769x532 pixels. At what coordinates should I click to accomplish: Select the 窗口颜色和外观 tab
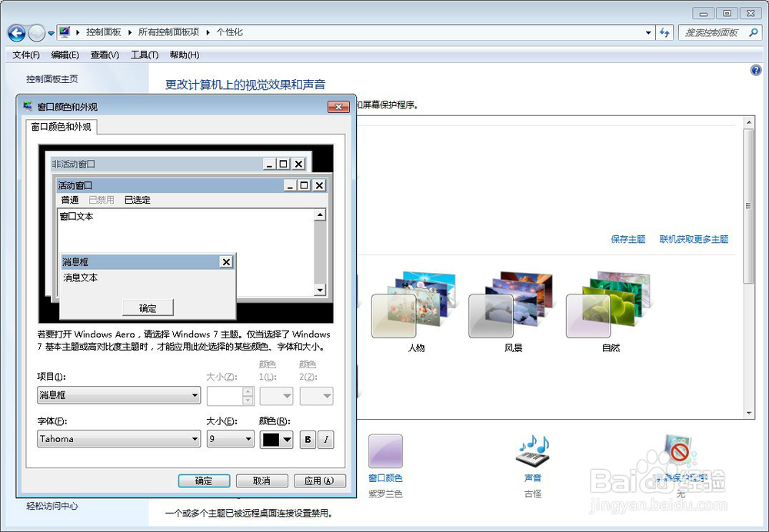[x=62, y=127]
